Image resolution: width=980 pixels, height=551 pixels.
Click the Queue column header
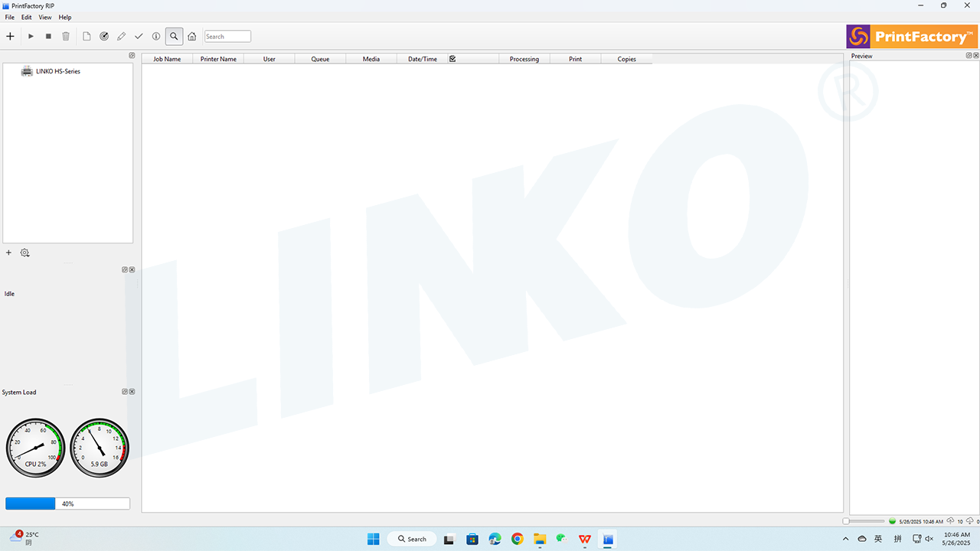coord(320,59)
